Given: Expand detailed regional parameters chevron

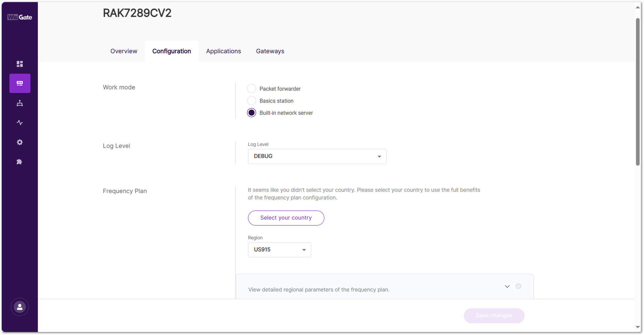Looking at the screenshot, I should click(507, 286).
